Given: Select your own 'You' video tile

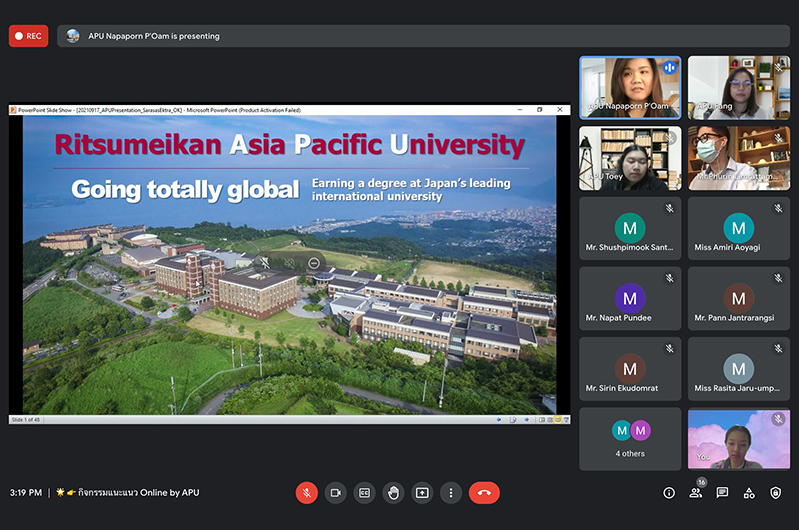Looking at the screenshot, I should [739, 439].
